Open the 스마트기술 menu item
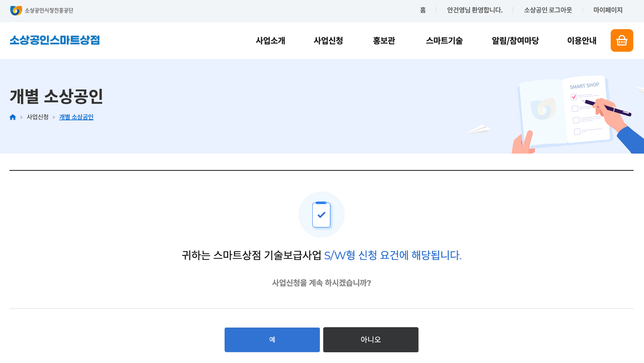Screen dimensions: 644x363 click(444, 41)
